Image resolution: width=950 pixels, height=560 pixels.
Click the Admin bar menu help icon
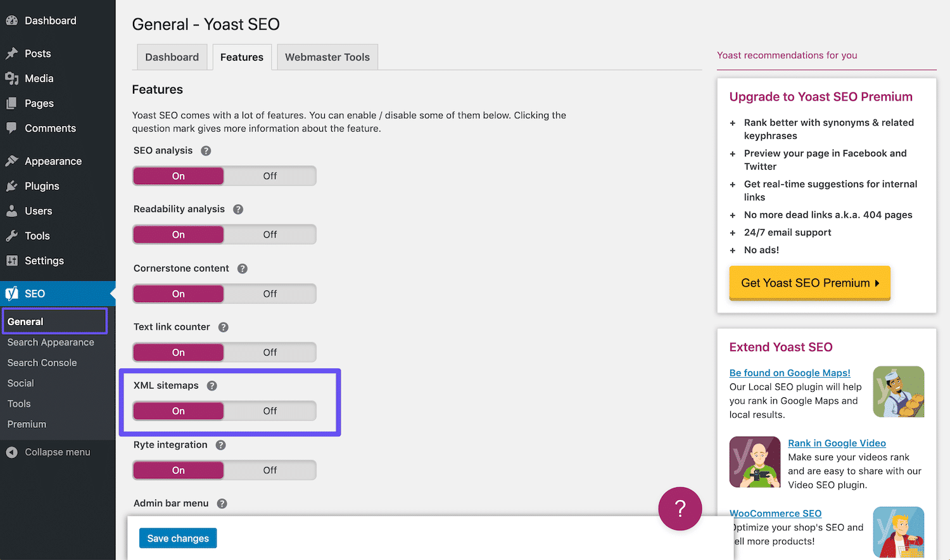click(222, 504)
